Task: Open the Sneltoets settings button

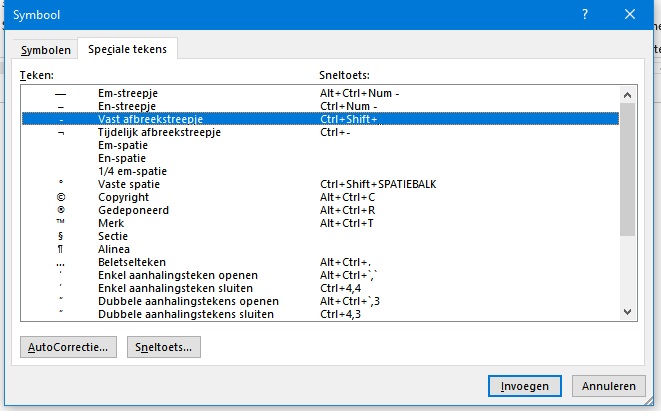Action: 164,346
